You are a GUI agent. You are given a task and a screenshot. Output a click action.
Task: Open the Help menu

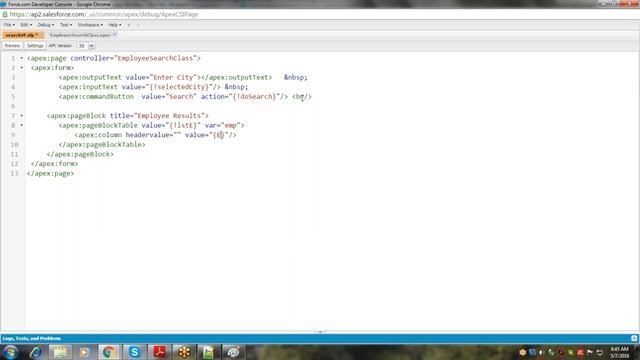(x=115, y=25)
